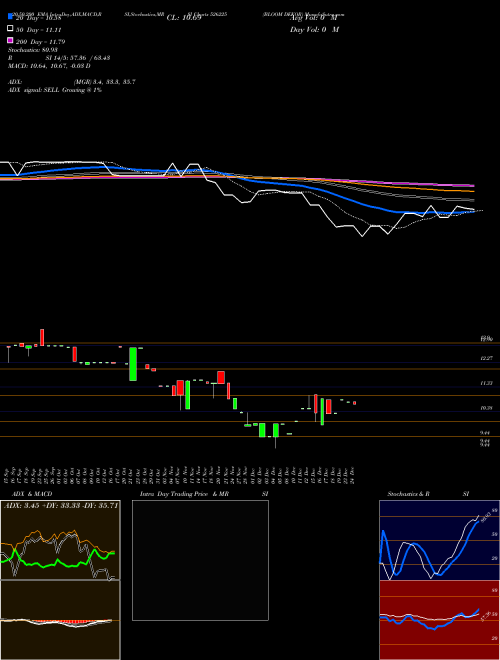Click the empty Intra Day Trading chart box
The image size is (500, 660).
coord(200,560)
